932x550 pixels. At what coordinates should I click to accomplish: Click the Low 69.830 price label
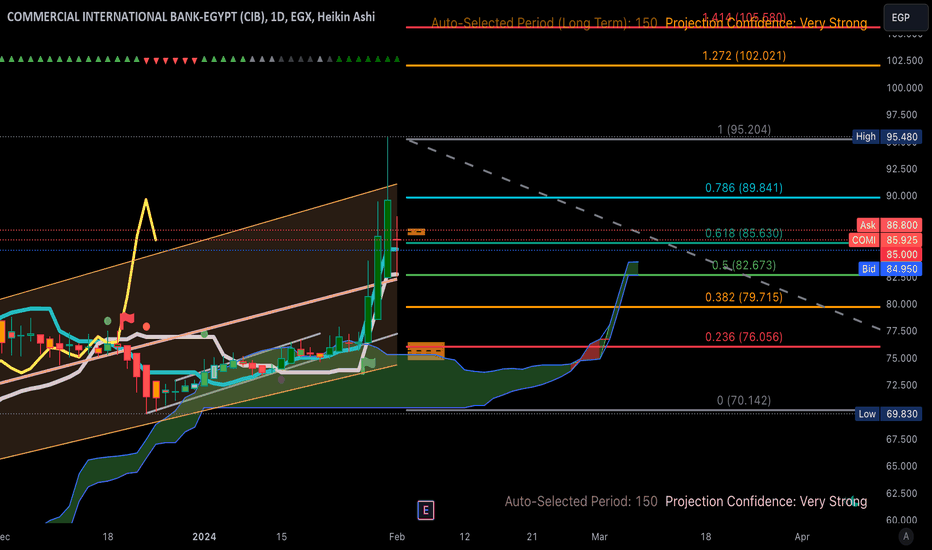(x=889, y=414)
